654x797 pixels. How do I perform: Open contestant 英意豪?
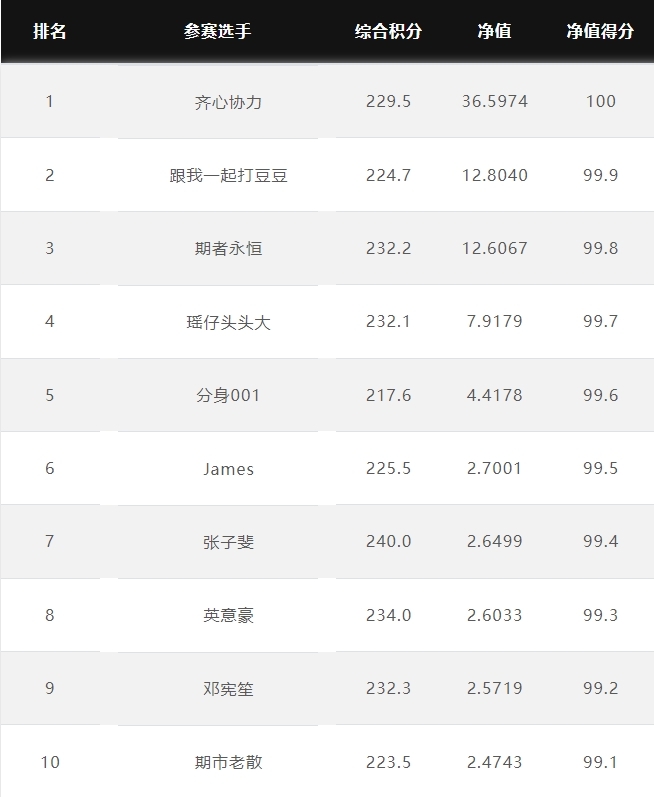pyautogui.click(x=228, y=616)
